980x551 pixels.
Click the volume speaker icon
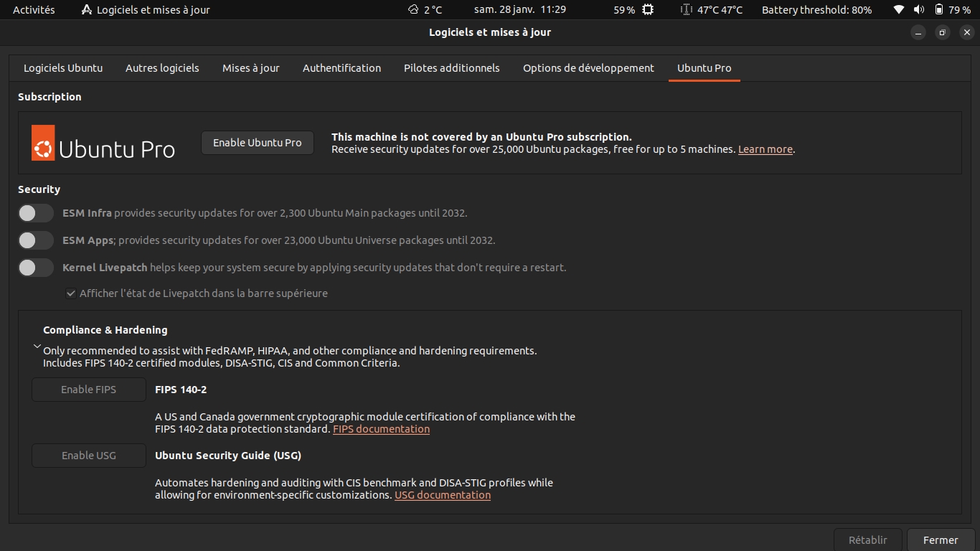tap(919, 10)
